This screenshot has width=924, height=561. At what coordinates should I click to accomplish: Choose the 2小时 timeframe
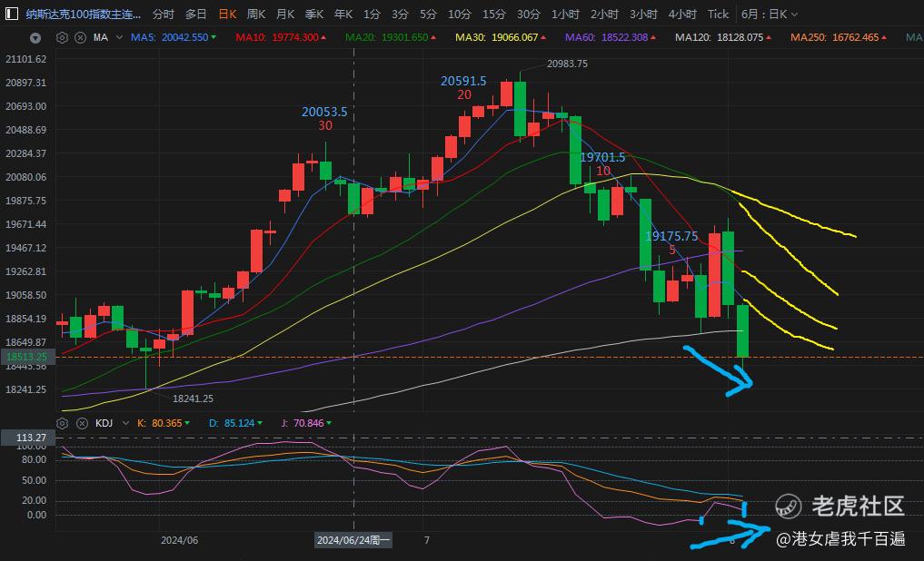tap(604, 15)
